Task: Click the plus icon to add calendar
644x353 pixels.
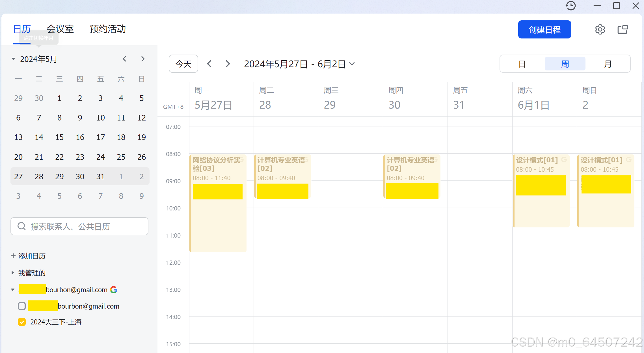Action: pyautogui.click(x=13, y=256)
